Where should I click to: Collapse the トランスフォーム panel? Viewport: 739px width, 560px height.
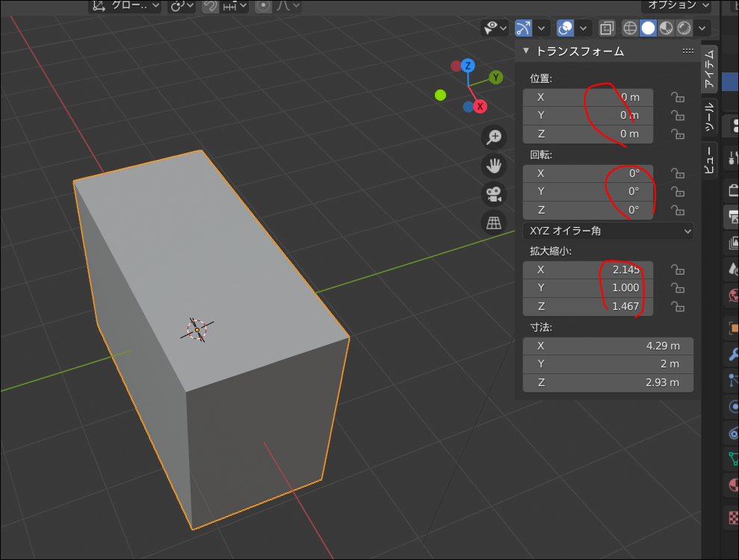pyautogui.click(x=526, y=50)
